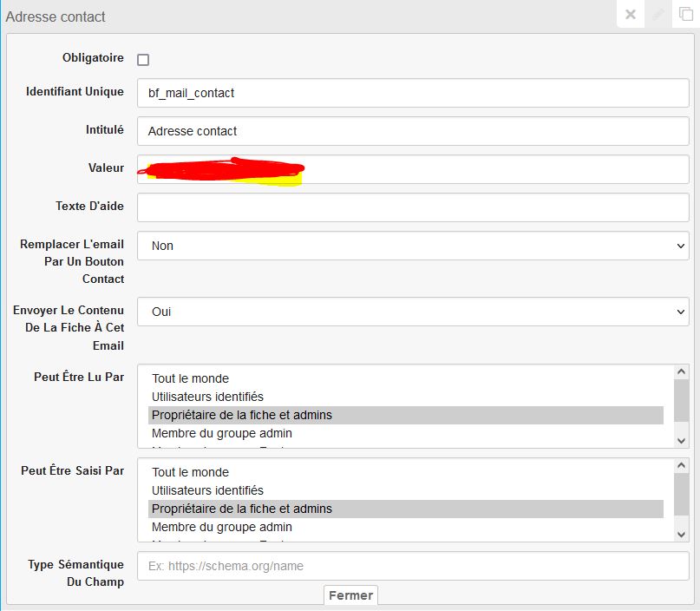Click up arrow of Peut Être Saisi Par scrollbar
700x611 pixels.
(x=682, y=466)
